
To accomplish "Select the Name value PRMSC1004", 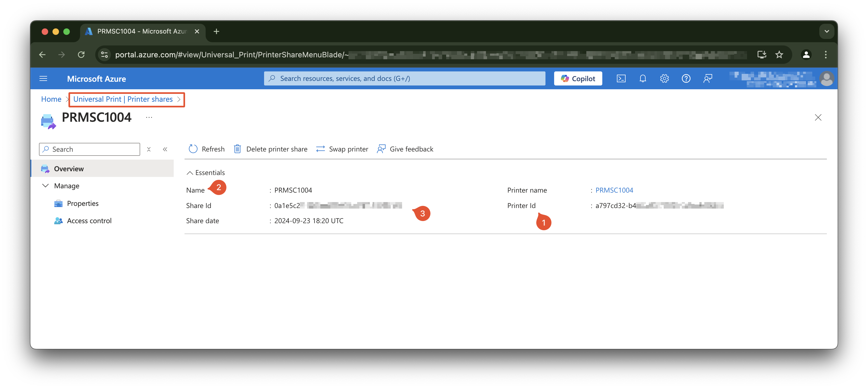I will (293, 190).
